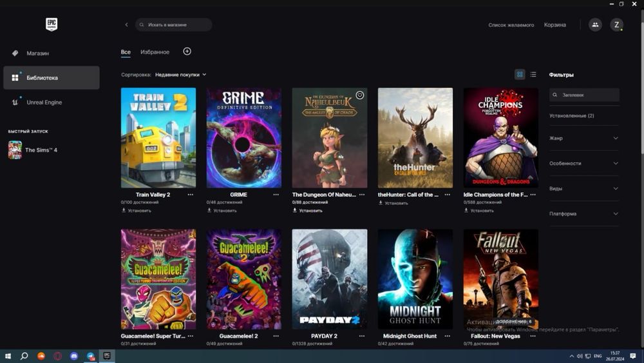Open Fallout: New Vegas cover
This screenshot has width=644, height=363.
click(500, 279)
